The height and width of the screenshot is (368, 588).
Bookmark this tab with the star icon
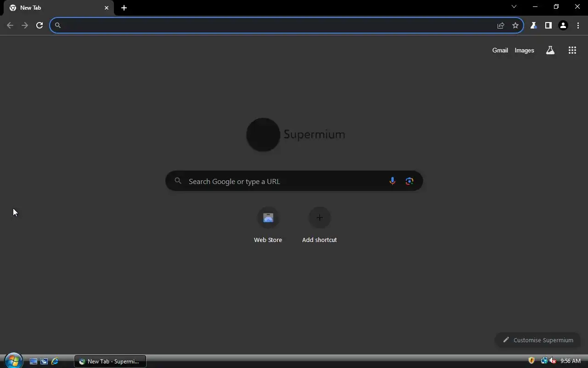coord(515,25)
